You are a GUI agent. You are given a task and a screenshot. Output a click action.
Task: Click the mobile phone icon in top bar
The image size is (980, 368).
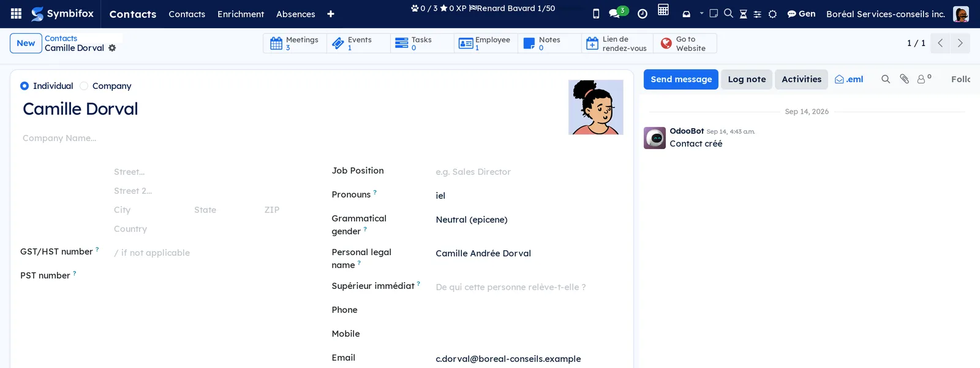click(x=596, y=13)
